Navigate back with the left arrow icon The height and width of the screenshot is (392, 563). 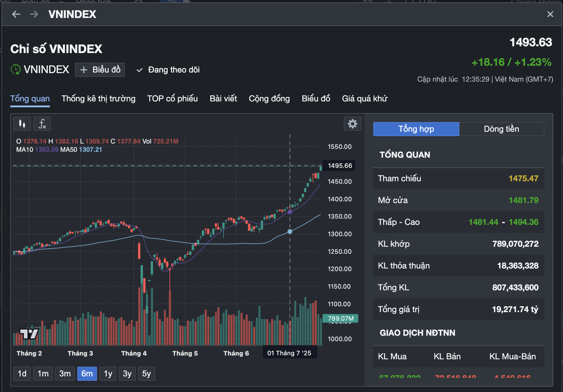pyautogui.click(x=17, y=14)
